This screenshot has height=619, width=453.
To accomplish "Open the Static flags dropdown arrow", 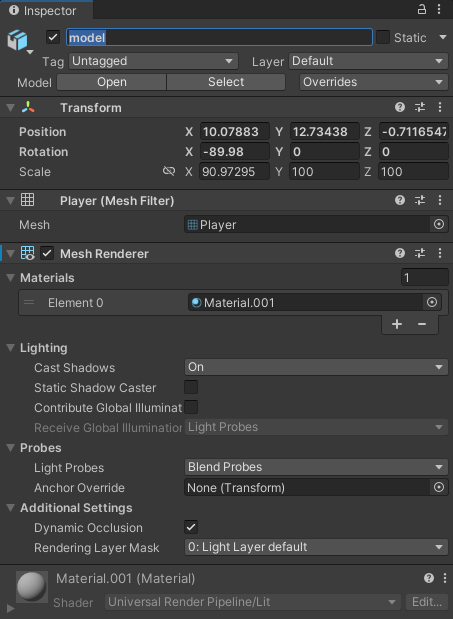I will coord(443,38).
